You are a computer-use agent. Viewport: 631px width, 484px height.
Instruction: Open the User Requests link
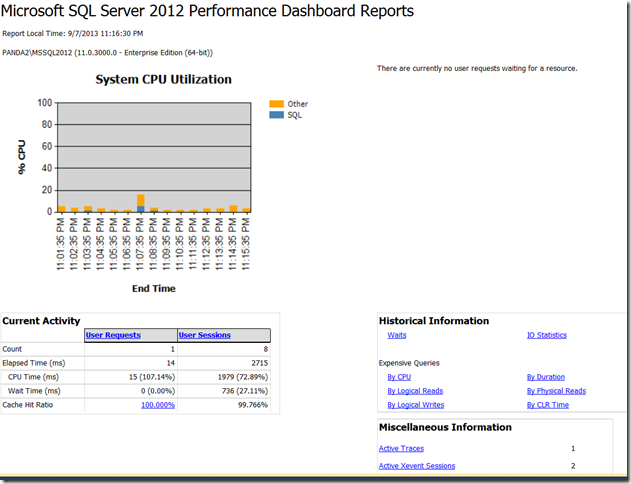click(113, 335)
